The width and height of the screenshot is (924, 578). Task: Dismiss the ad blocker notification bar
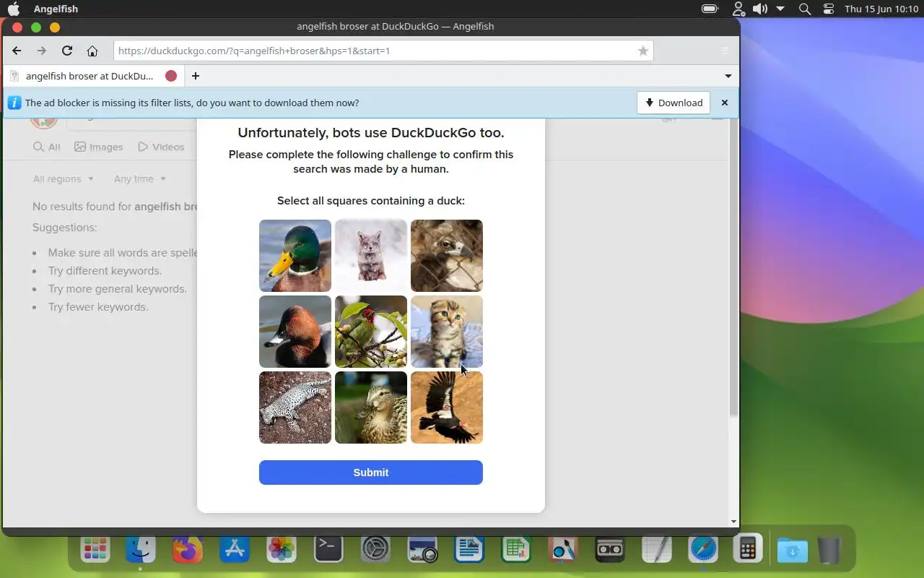[725, 103]
